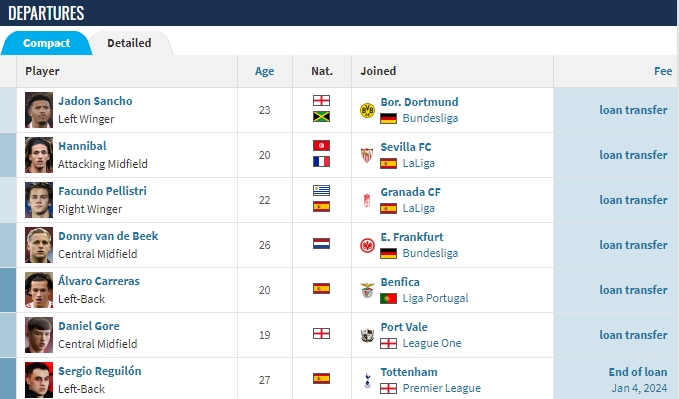Click the Benfica club crest icon
The image size is (679, 399).
coord(367,290)
